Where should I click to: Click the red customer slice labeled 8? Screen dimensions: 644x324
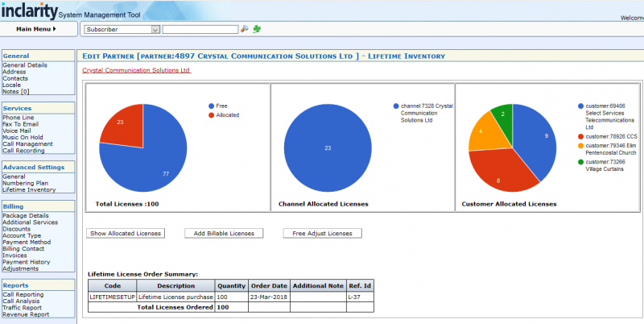[x=499, y=172]
